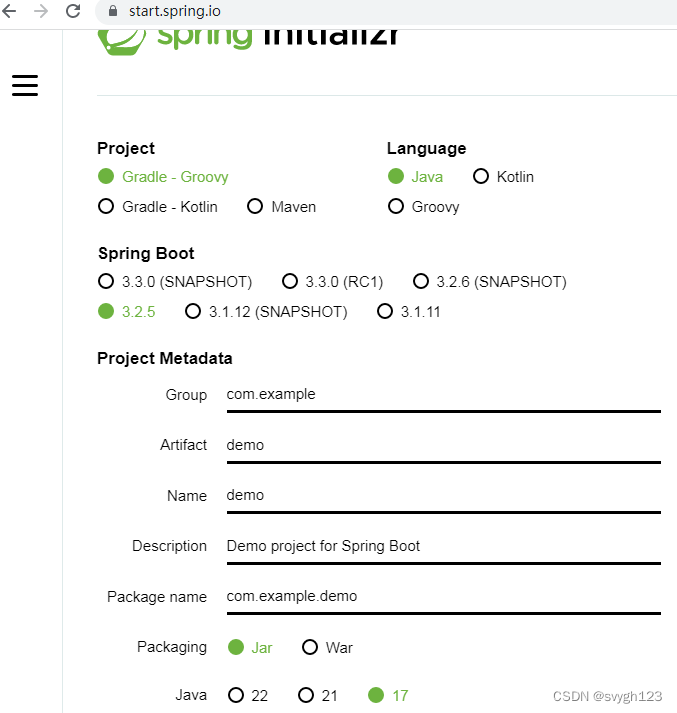Select Spring Boot 3.3.0 (SNAPSHOT)

coord(175,281)
